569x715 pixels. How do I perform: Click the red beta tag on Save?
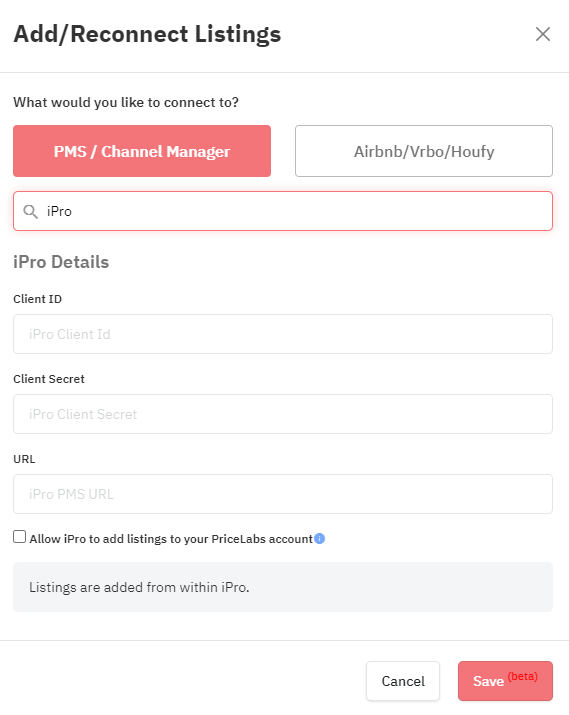pyautogui.click(x=522, y=676)
